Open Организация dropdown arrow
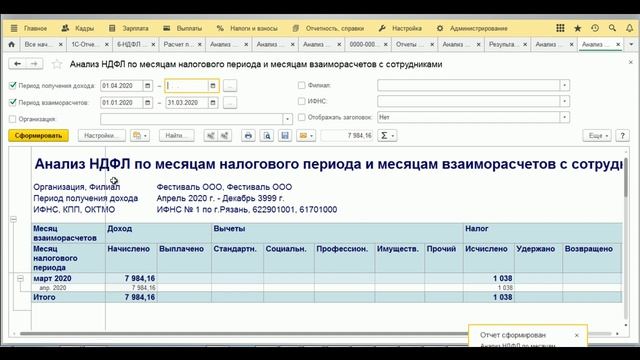Image resolution: width=640 pixels, height=360 pixels. [x=287, y=119]
